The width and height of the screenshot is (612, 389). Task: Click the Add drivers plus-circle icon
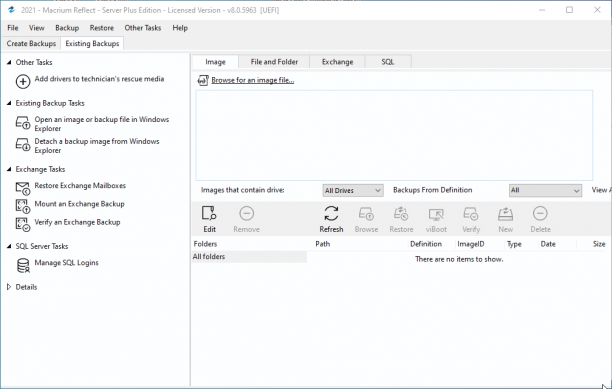coord(23,82)
